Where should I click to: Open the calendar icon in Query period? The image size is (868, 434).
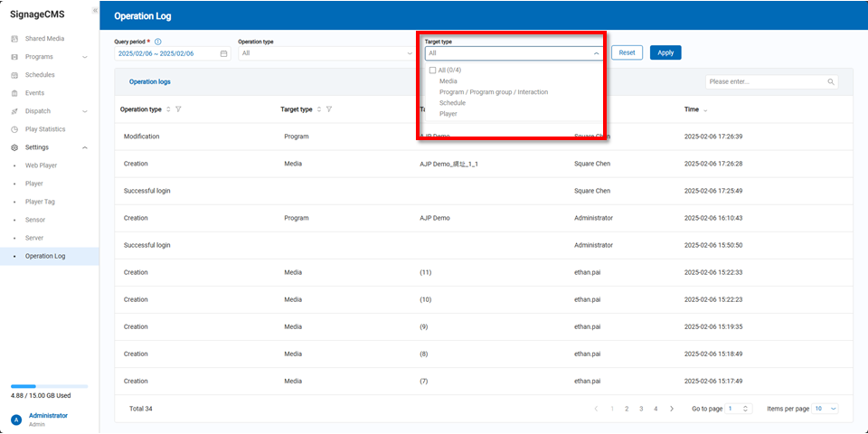pos(224,53)
